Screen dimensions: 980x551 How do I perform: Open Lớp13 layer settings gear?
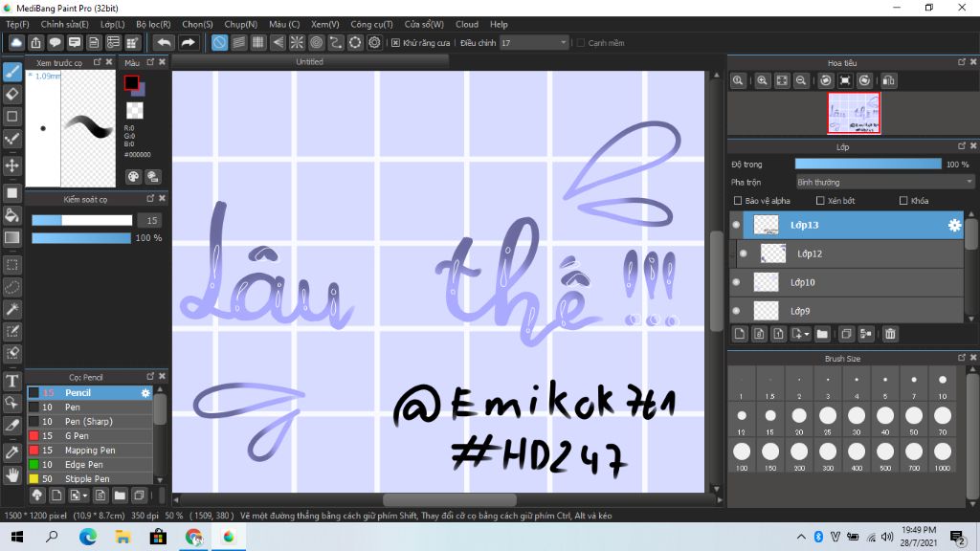pos(954,225)
